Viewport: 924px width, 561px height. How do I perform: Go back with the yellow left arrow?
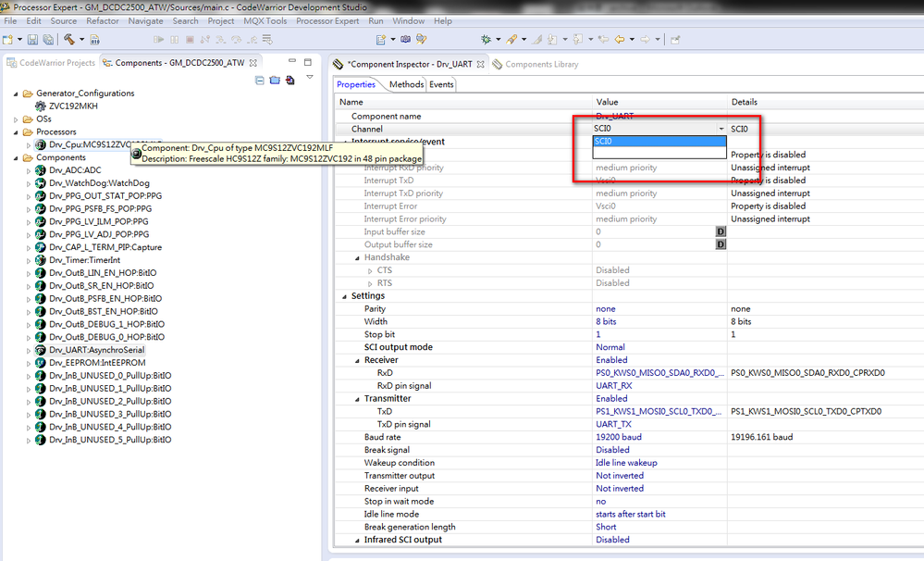coord(620,40)
